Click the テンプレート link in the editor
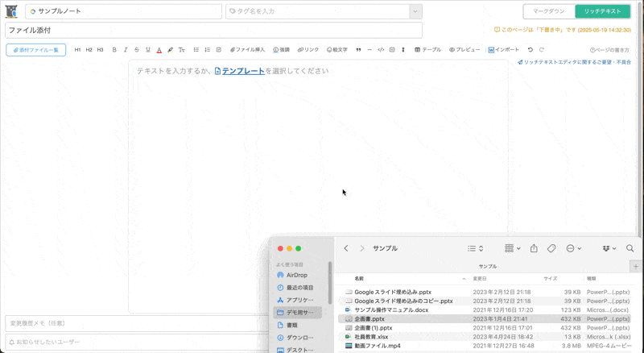 click(240, 71)
